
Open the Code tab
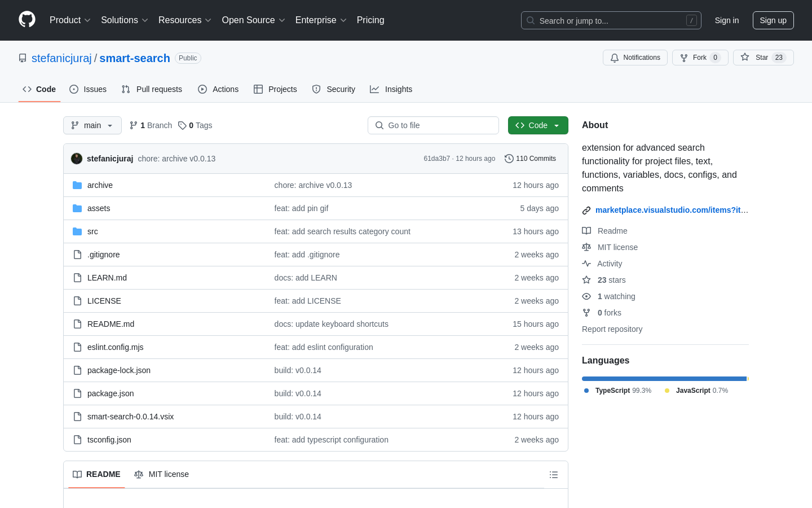(x=39, y=89)
